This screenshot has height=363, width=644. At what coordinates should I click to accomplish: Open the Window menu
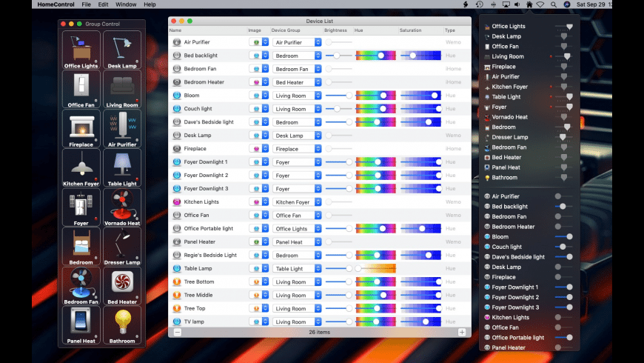tap(126, 4)
